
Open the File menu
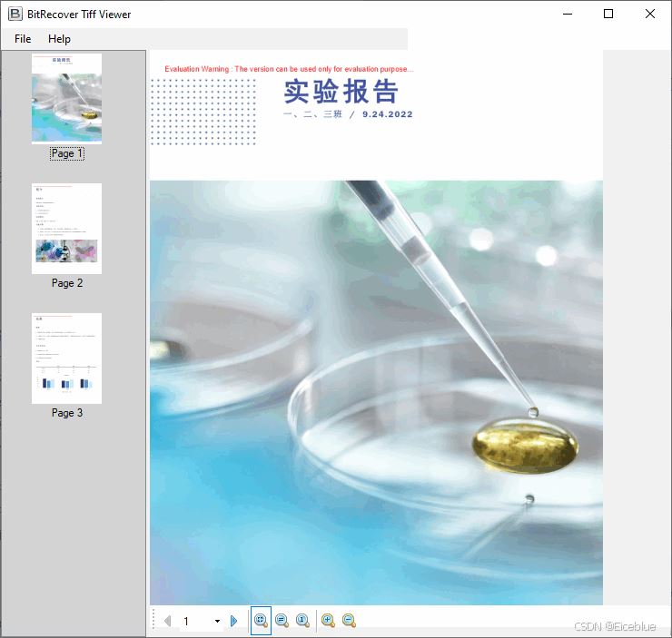coord(23,39)
